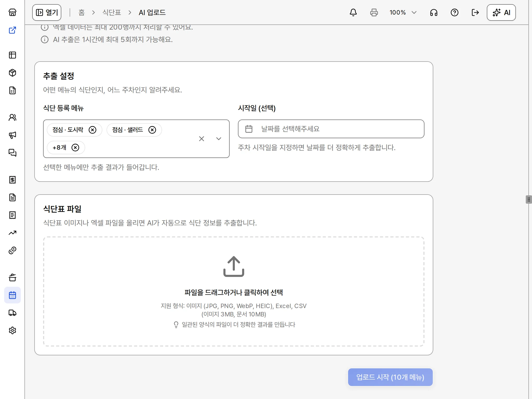Click the printer icon
The height and width of the screenshot is (399, 532).
coord(374,12)
